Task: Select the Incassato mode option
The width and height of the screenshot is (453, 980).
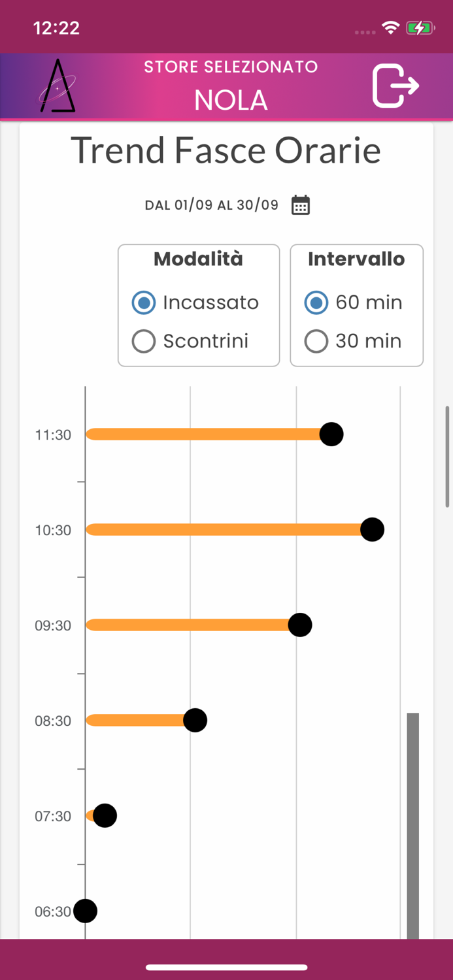Action: [x=143, y=302]
